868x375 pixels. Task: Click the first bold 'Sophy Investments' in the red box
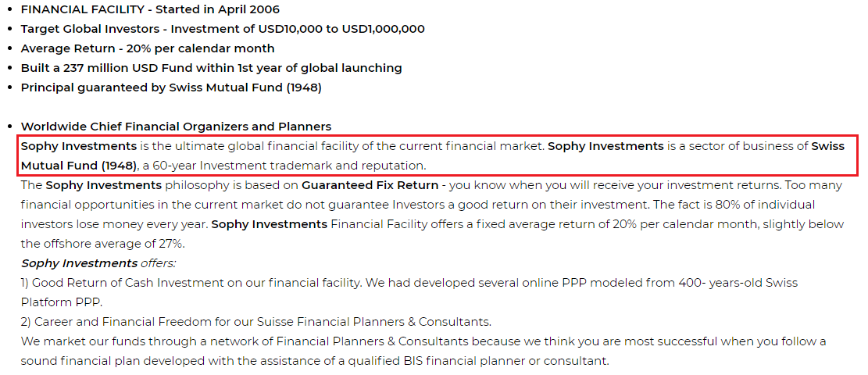[79, 146]
